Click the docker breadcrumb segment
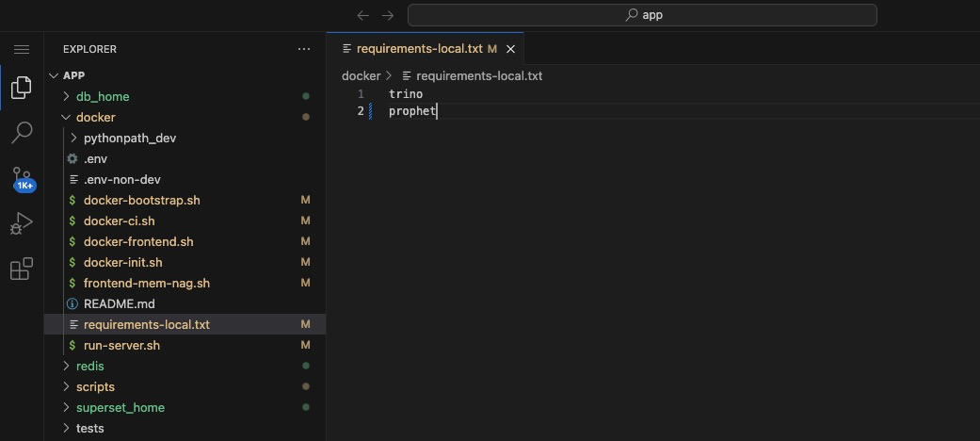Viewport: 980px width, 441px height. pyautogui.click(x=361, y=76)
